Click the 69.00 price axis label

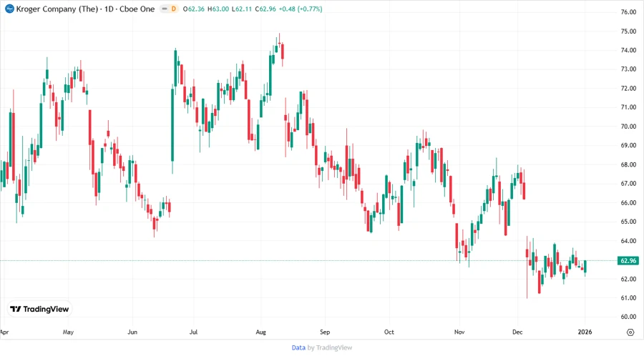(628, 145)
